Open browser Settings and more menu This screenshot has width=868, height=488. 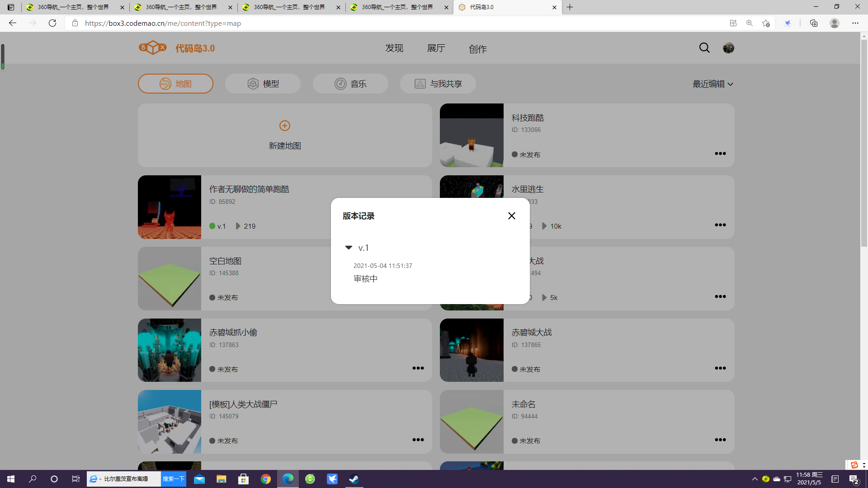tap(855, 23)
